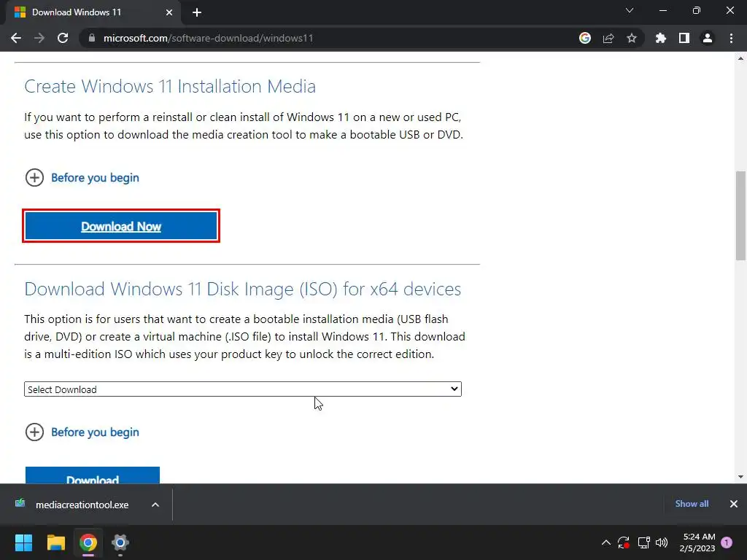Click the ISO Download button
Image resolution: width=747 pixels, height=560 pixels.
click(x=93, y=475)
